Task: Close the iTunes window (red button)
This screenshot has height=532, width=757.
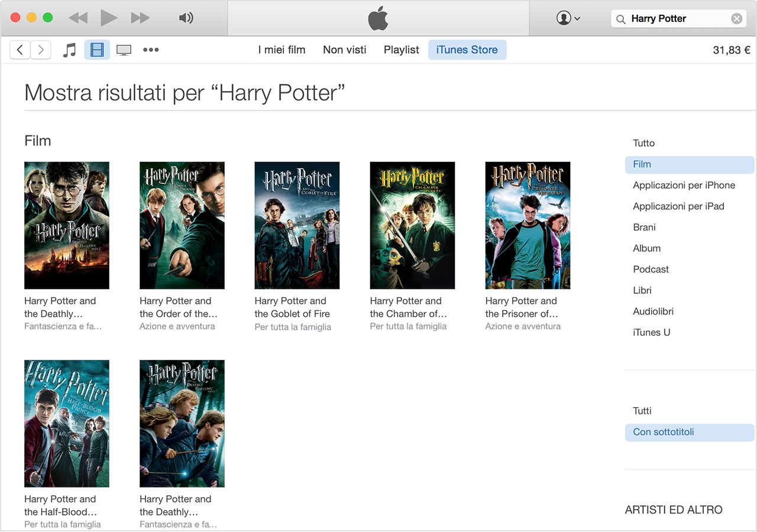Action: coord(15,18)
